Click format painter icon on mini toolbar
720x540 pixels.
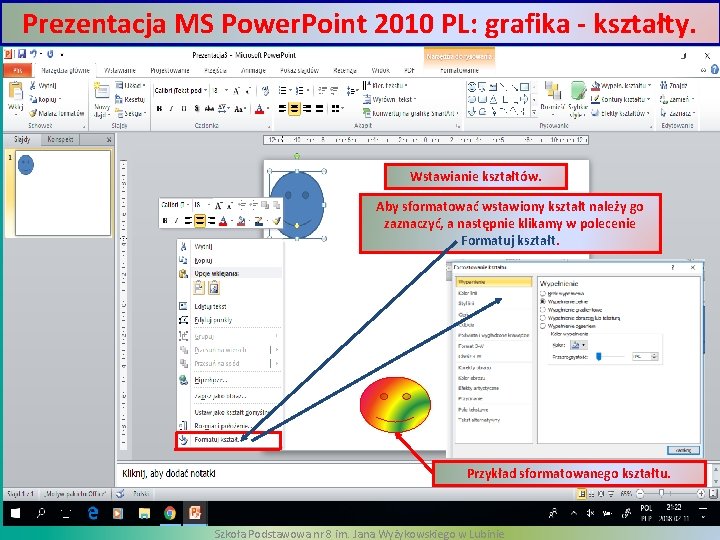click(276, 221)
